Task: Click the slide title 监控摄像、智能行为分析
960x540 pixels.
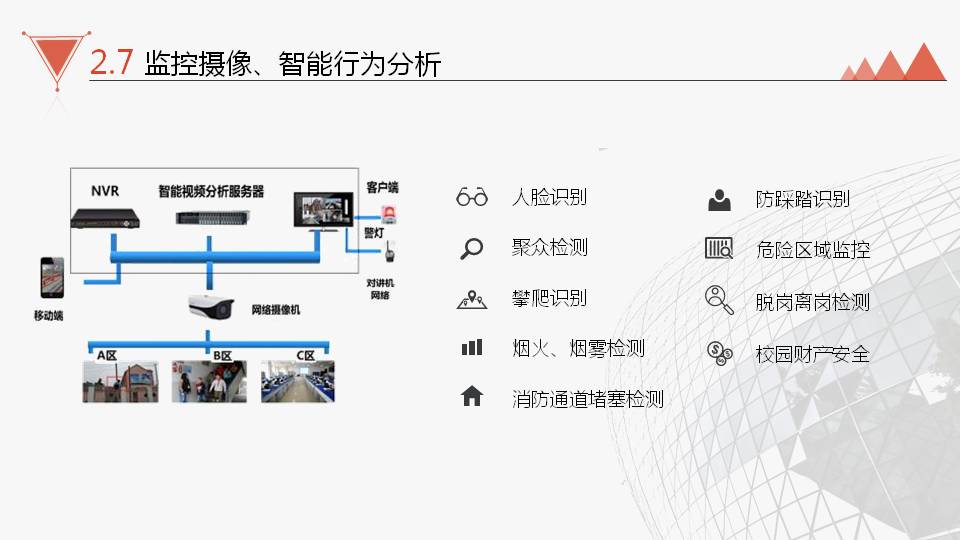Action: tap(292, 64)
